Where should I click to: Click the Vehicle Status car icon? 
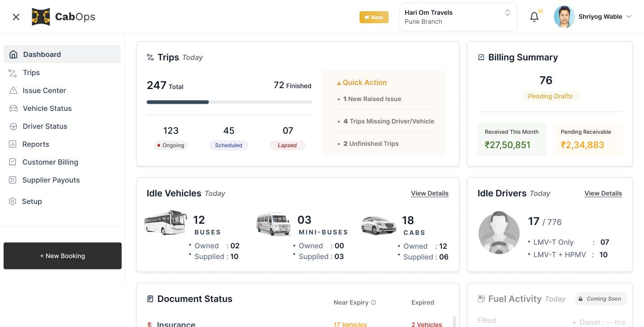click(13, 108)
